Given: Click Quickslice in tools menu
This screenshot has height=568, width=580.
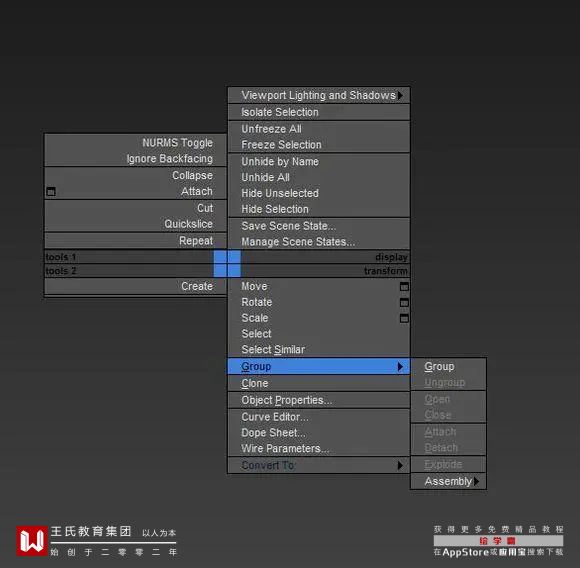Looking at the screenshot, I should [x=189, y=224].
